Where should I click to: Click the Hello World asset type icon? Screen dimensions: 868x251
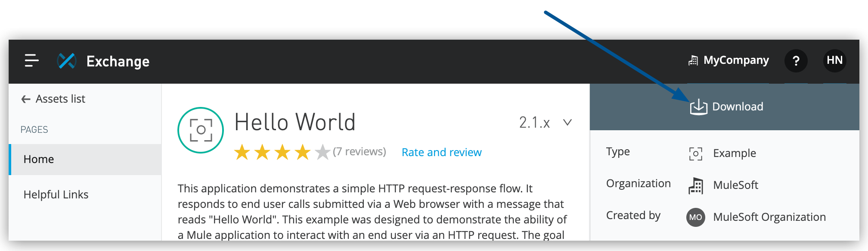click(x=201, y=130)
